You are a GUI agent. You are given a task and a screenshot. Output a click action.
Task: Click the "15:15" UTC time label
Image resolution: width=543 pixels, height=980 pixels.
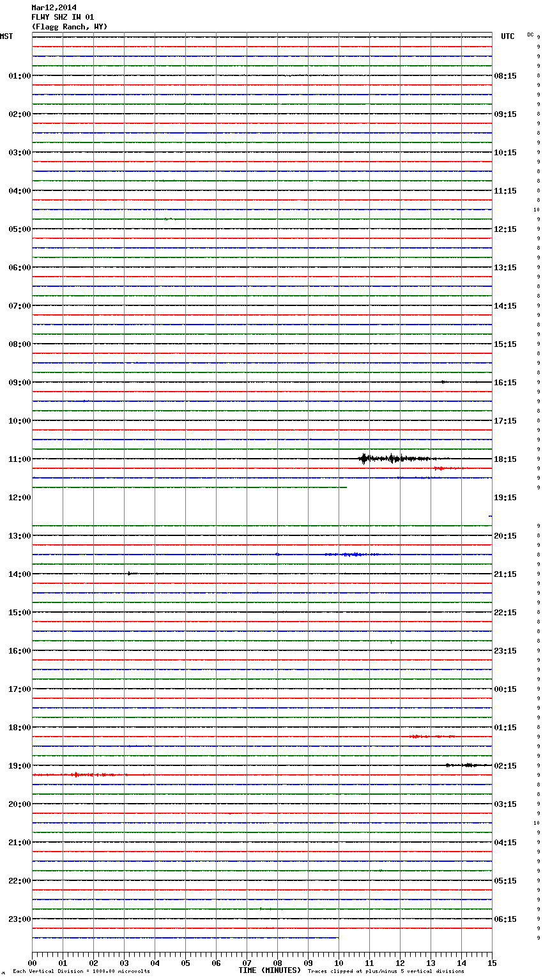click(505, 344)
